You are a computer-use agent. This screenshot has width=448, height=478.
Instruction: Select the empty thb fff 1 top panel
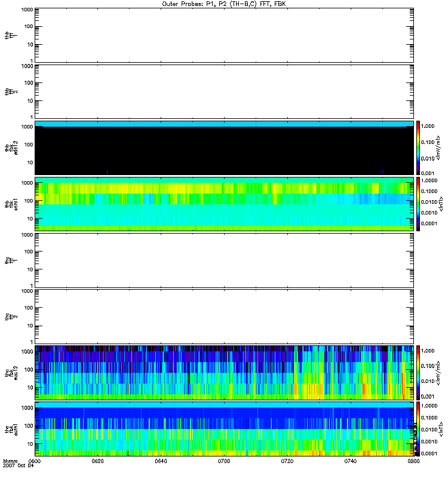224,35
